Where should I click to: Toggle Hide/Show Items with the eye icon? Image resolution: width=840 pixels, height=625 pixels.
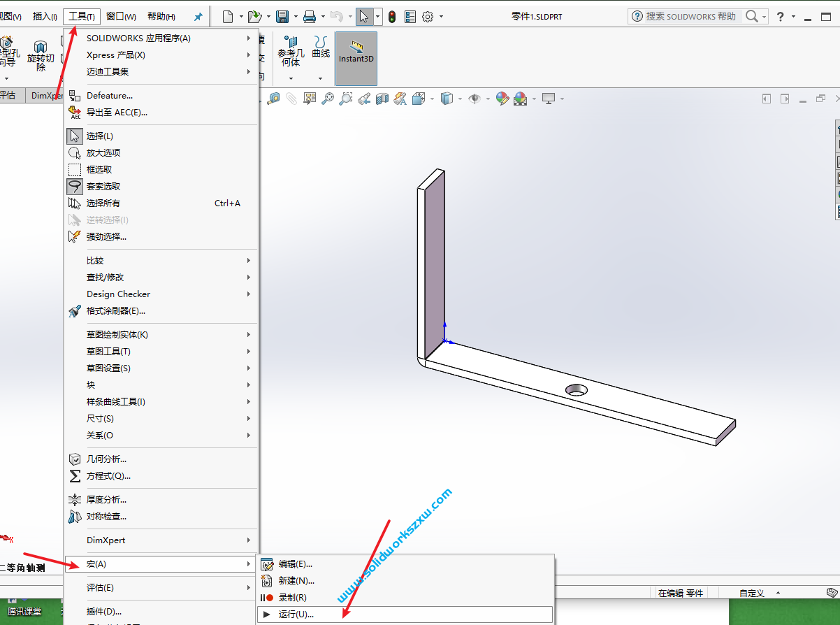(x=475, y=99)
